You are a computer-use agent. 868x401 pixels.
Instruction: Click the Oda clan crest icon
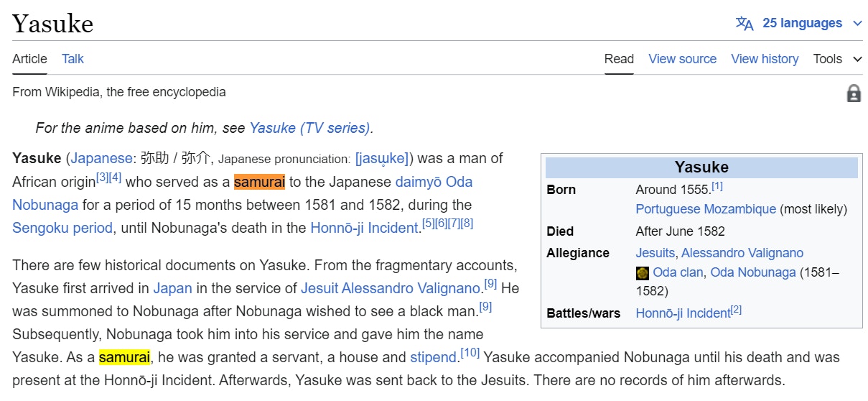point(643,273)
